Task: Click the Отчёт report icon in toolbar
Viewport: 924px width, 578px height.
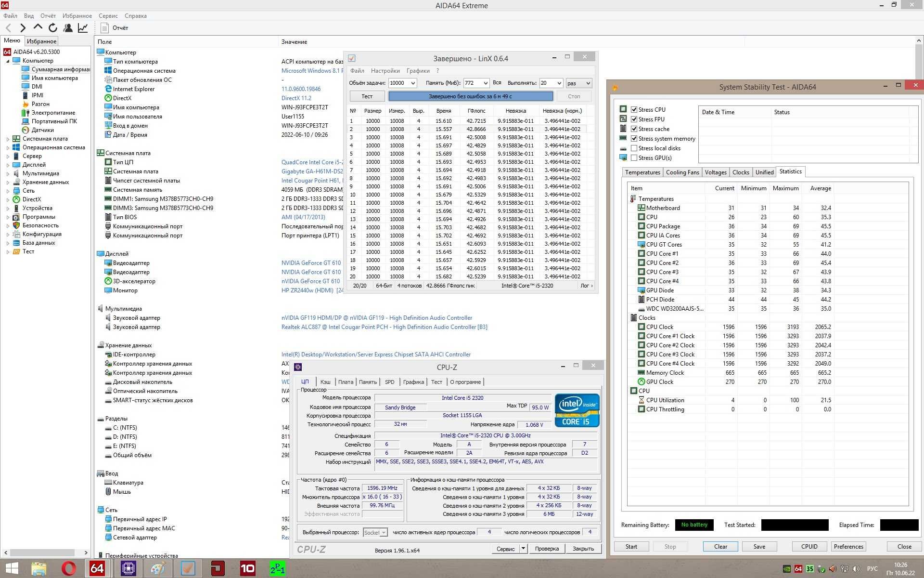Action: [x=104, y=28]
